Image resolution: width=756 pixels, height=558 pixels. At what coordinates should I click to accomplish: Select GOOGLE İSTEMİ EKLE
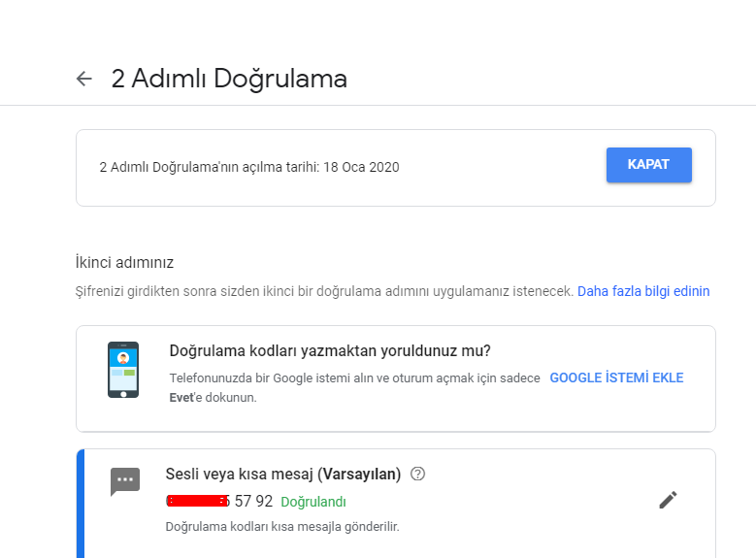coord(616,377)
